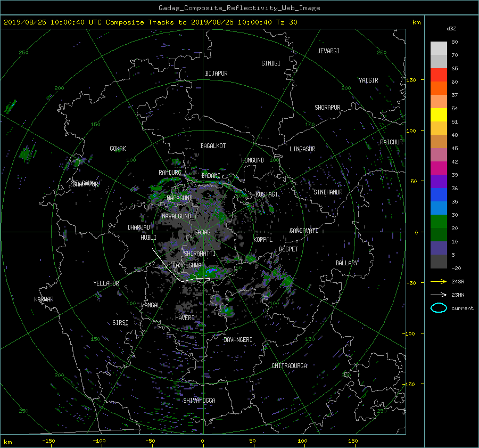This screenshot has height=448, width=479.
Task: Choose the lightest gray 70–80 dBZ band
Action: coord(439,48)
